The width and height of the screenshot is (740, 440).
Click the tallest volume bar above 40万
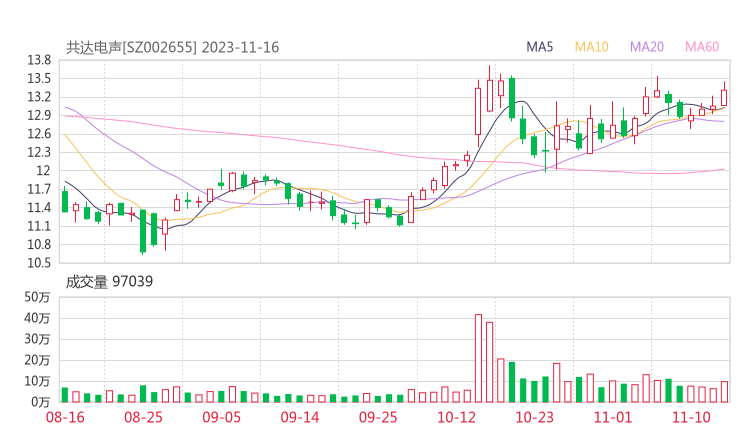coord(478,358)
